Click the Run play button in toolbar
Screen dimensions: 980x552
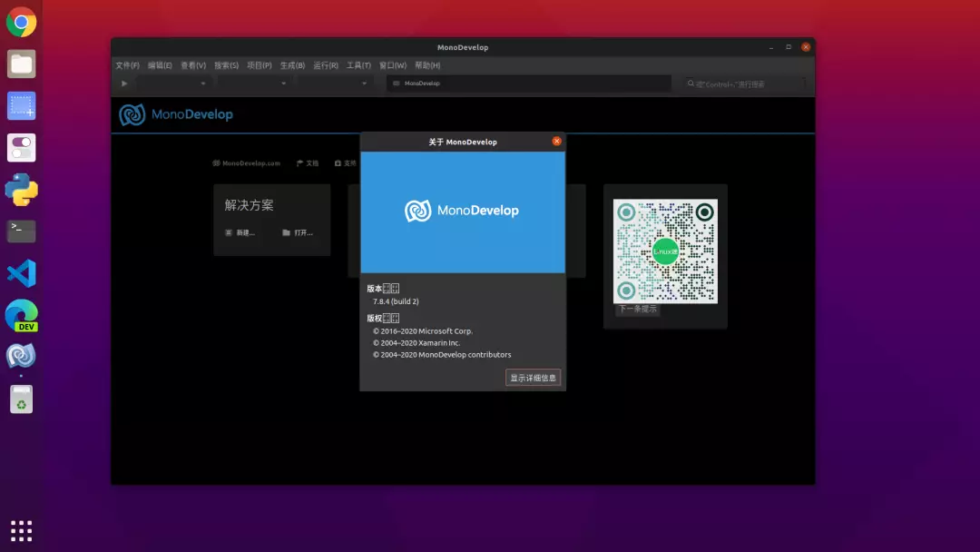124,84
